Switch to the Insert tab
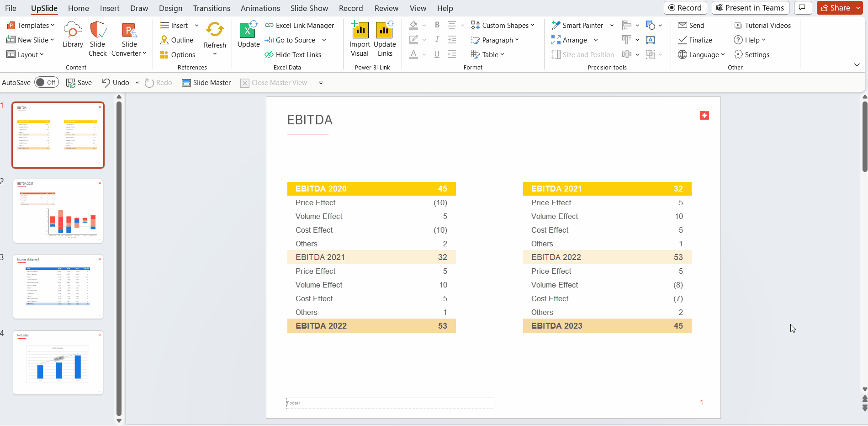 (x=110, y=8)
